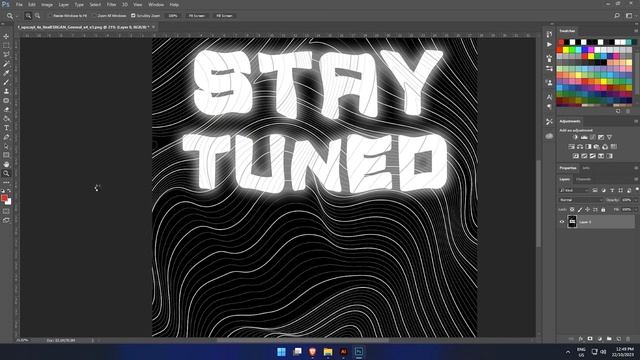Viewport: 640px width, 360px height.
Task: Reset default foreground and background colors
Action: (3, 191)
